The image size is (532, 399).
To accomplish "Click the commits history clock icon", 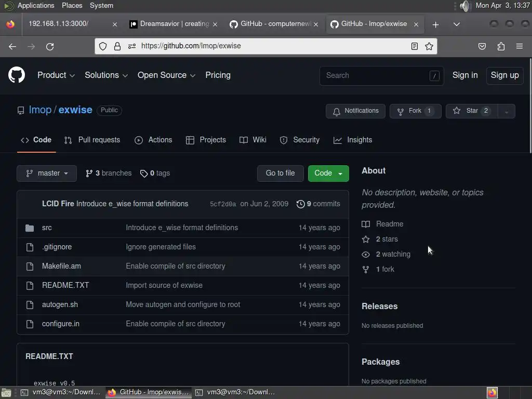I will [300, 204].
